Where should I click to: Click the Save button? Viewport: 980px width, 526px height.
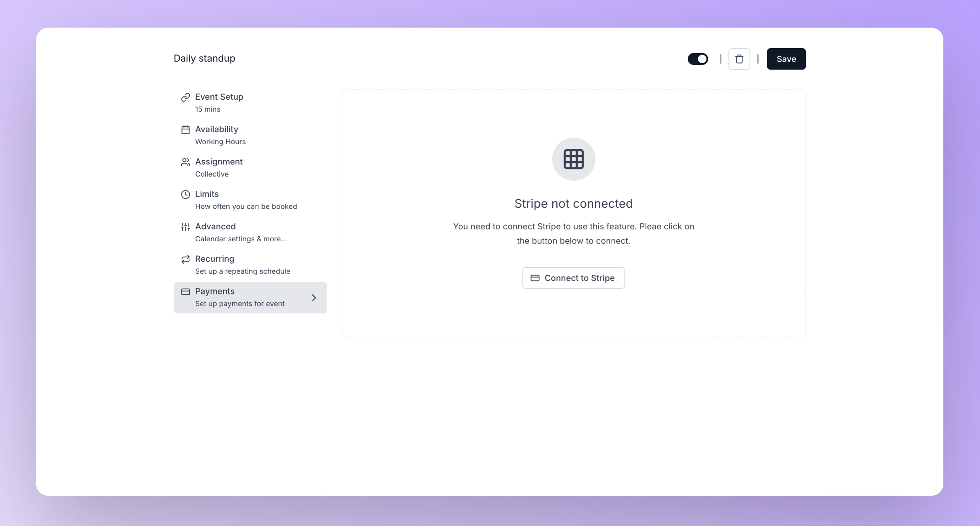[x=786, y=59]
